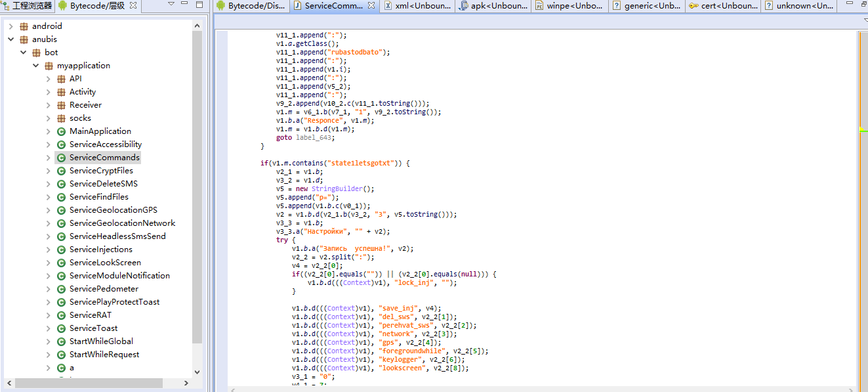
Task: Expand the socks package node
Action: click(48, 118)
